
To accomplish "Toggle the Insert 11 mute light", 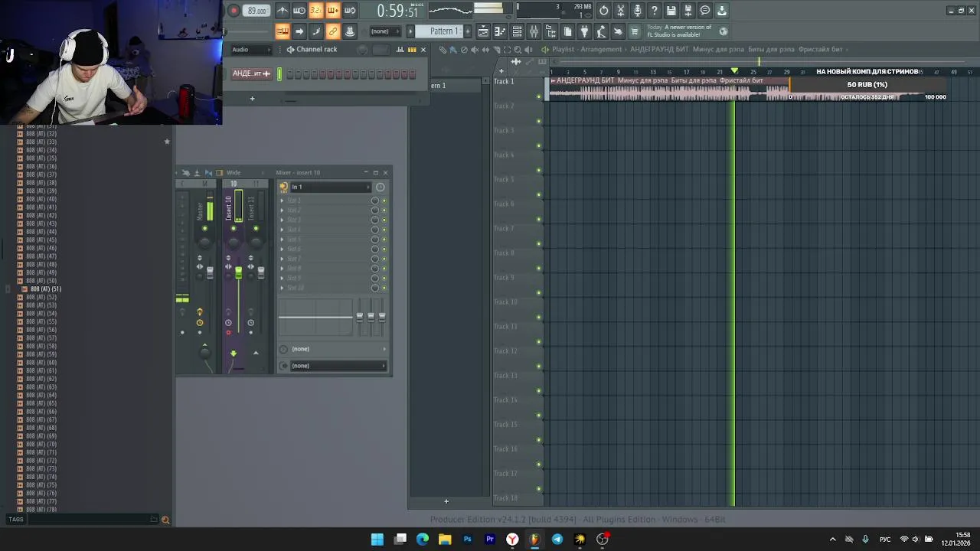I will [x=256, y=228].
